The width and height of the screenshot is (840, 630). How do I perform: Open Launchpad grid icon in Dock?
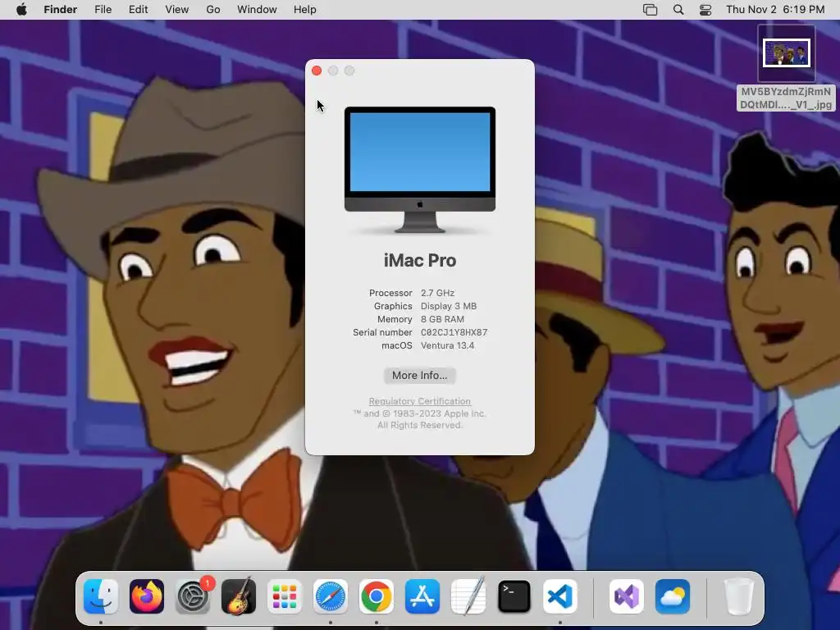point(285,596)
